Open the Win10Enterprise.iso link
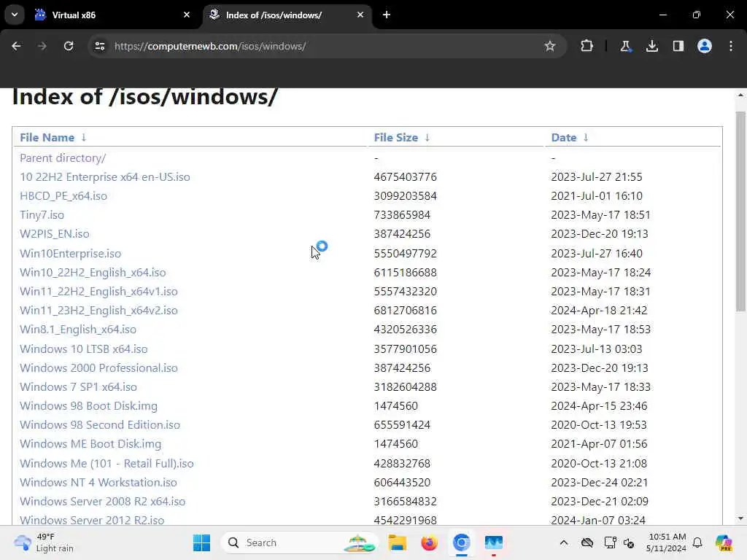 pyautogui.click(x=71, y=254)
